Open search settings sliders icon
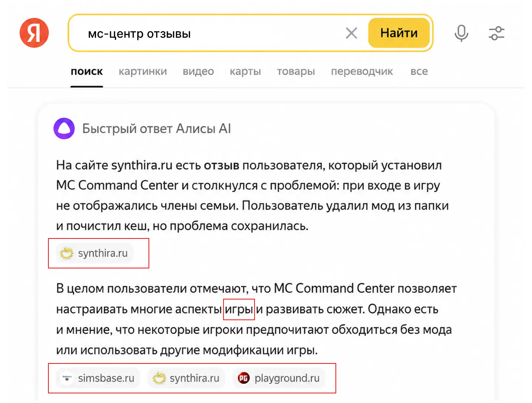532x403 pixels. click(x=496, y=33)
